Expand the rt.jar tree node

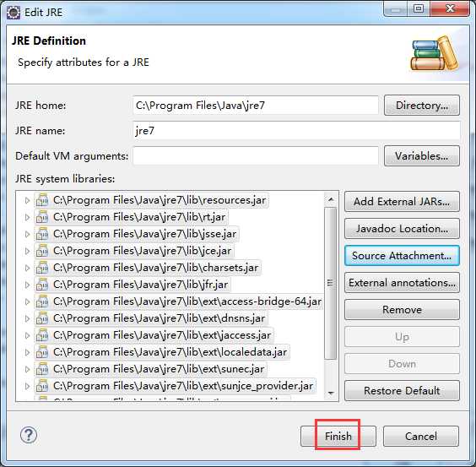point(27,217)
